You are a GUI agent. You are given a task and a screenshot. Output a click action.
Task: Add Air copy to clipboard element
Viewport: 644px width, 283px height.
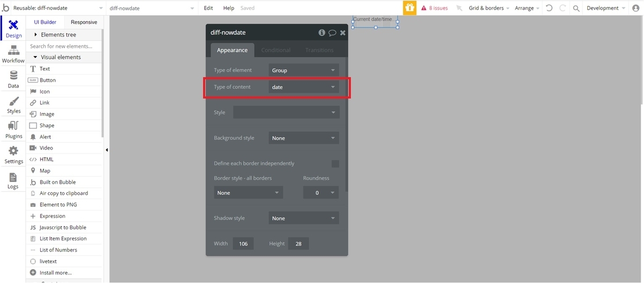point(64,193)
